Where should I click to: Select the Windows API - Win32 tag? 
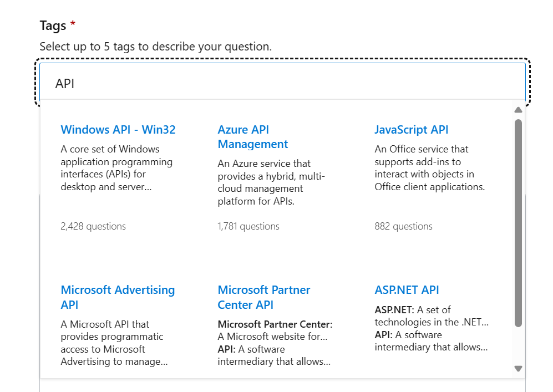118,130
